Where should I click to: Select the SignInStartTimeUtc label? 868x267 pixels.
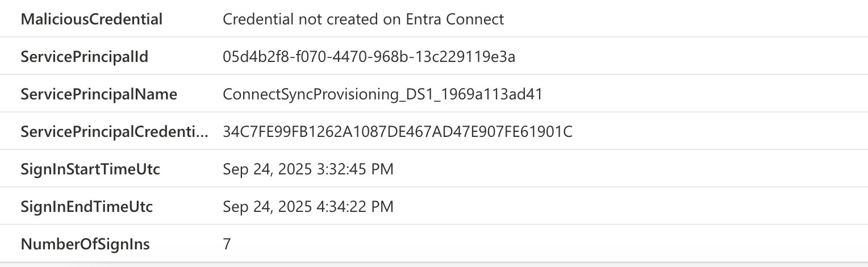(x=90, y=169)
